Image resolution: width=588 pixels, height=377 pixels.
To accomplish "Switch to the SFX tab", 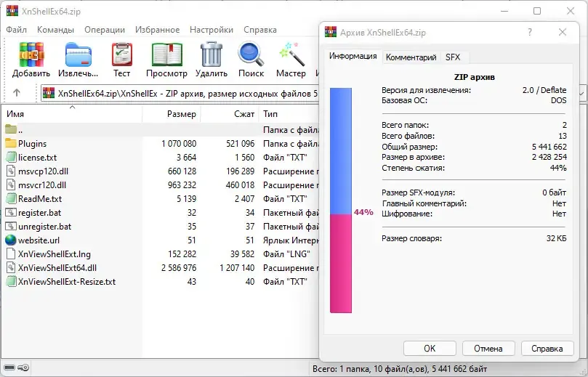I will pos(453,57).
